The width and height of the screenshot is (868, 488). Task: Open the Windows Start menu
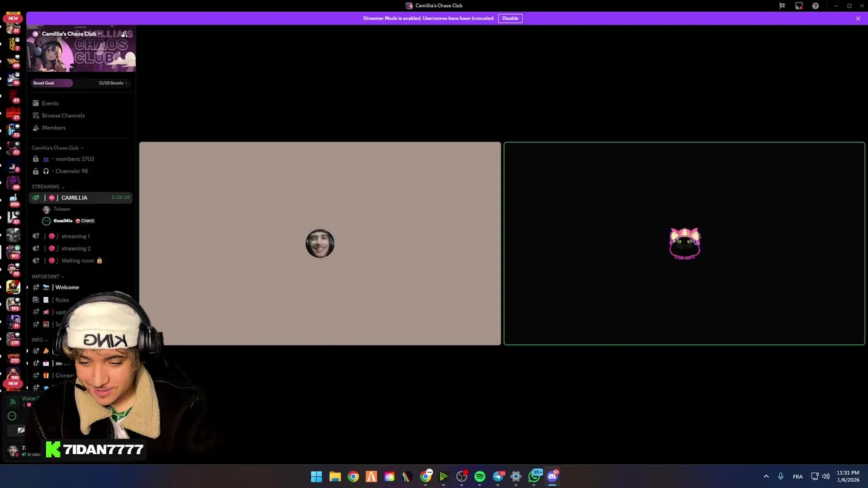(317, 476)
